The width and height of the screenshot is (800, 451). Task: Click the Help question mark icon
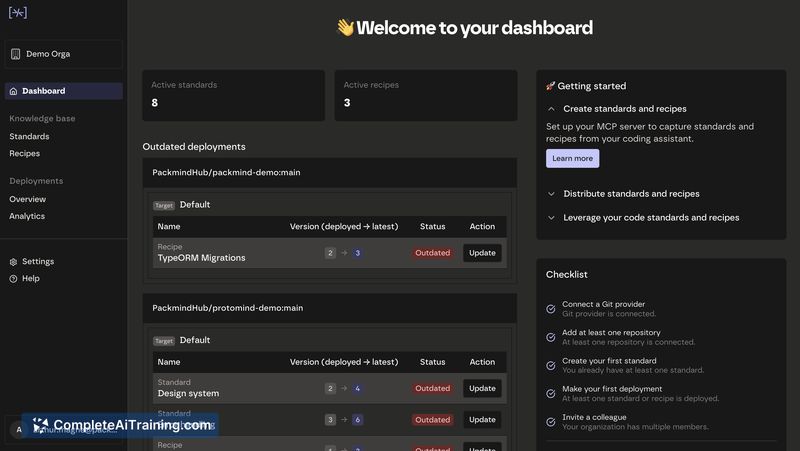click(13, 279)
